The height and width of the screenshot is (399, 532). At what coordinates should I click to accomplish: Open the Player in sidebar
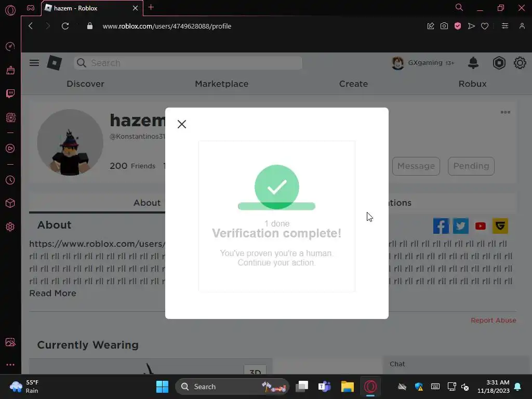tap(10, 148)
